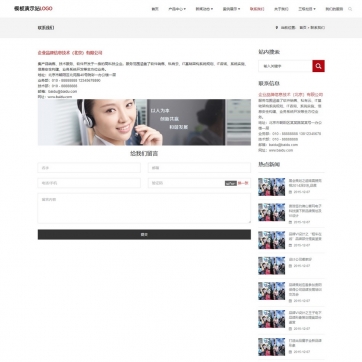Focus the name input field
Image resolution: width=362 pixels, height=362 pixels.
point(89,168)
